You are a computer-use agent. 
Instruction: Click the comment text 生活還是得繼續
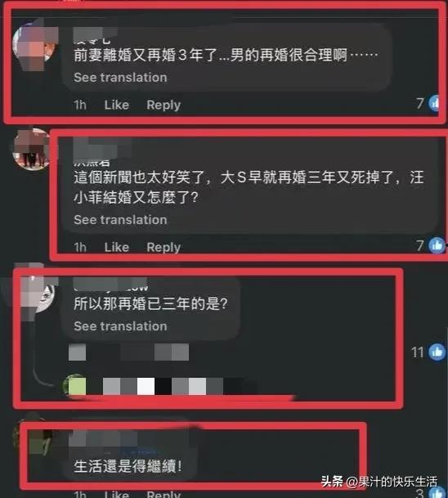[128, 467]
